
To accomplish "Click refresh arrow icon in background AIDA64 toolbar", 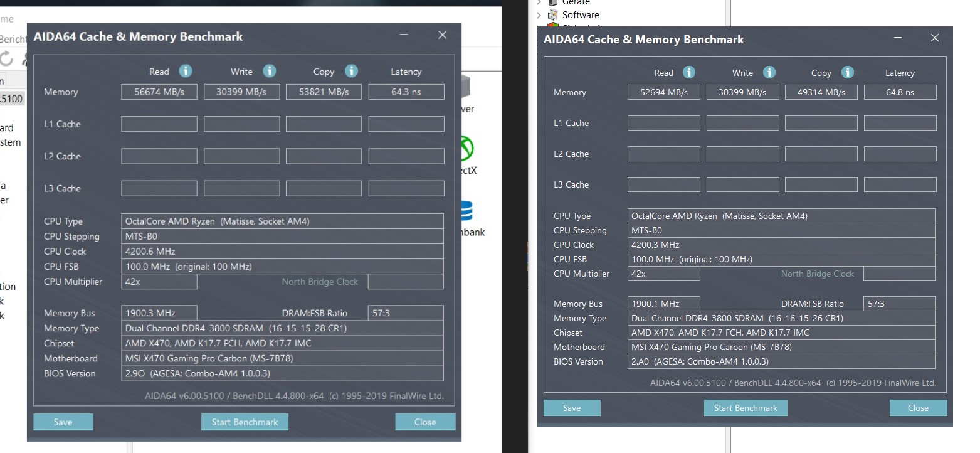I will 6,59.
